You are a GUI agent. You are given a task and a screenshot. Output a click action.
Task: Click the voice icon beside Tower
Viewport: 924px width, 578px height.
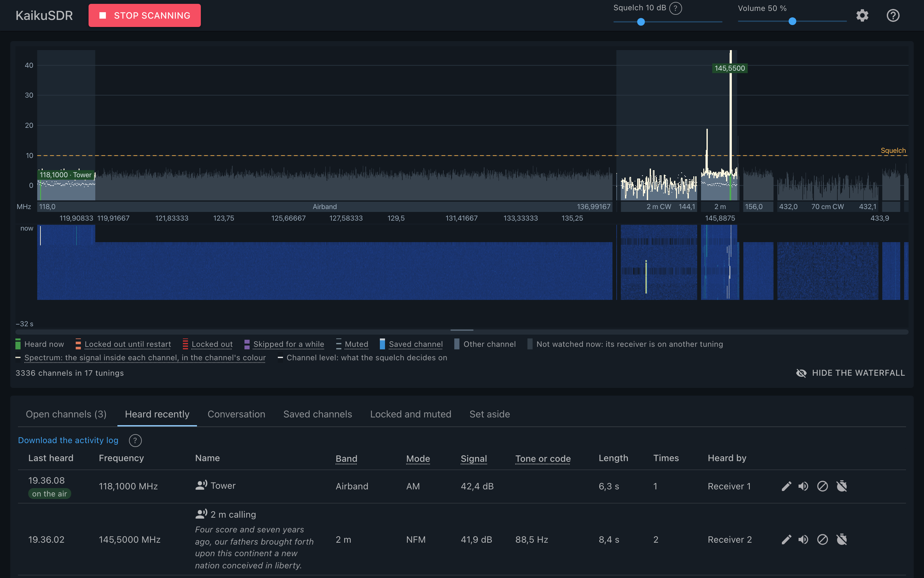[x=201, y=485]
